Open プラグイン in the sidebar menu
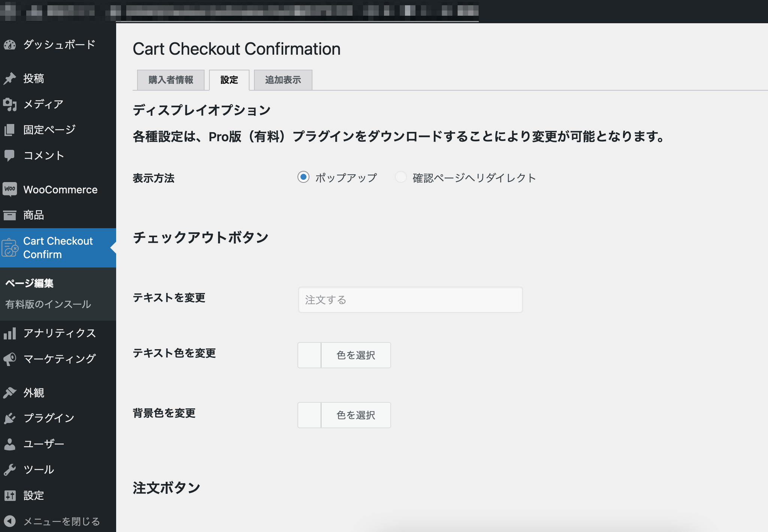Image resolution: width=768 pixels, height=532 pixels. [58, 418]
